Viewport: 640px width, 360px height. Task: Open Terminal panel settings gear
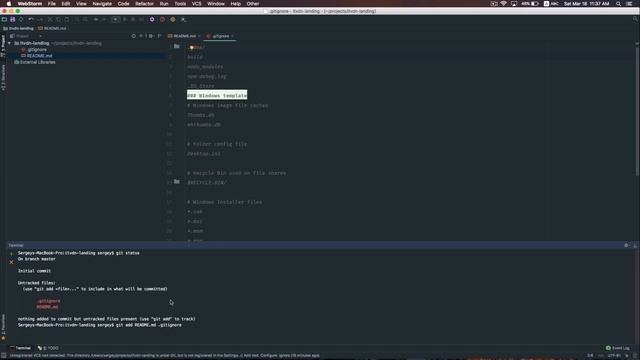(626, 245)
